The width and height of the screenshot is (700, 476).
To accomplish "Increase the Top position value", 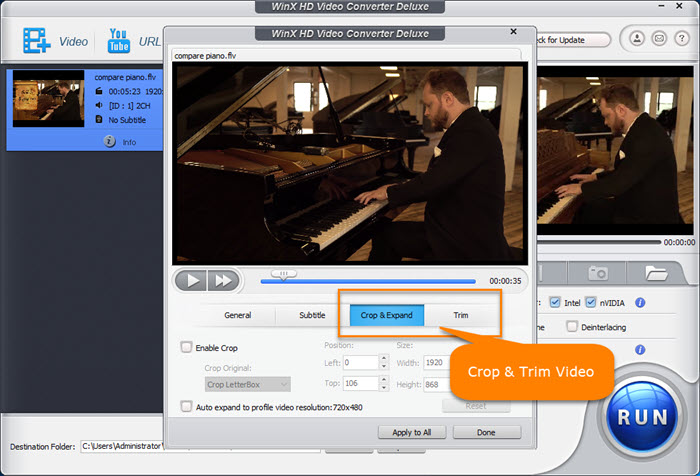I will pos(383,379).
